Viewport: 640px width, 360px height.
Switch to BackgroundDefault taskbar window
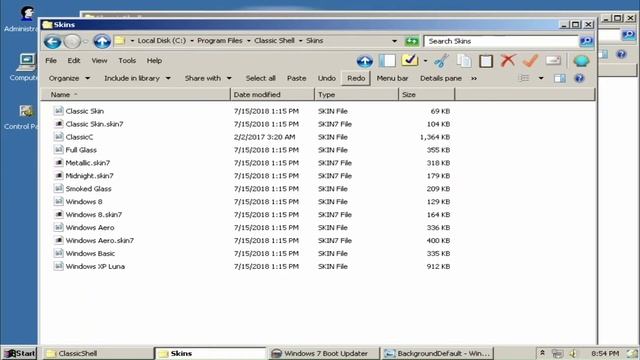tap(437, 353)
